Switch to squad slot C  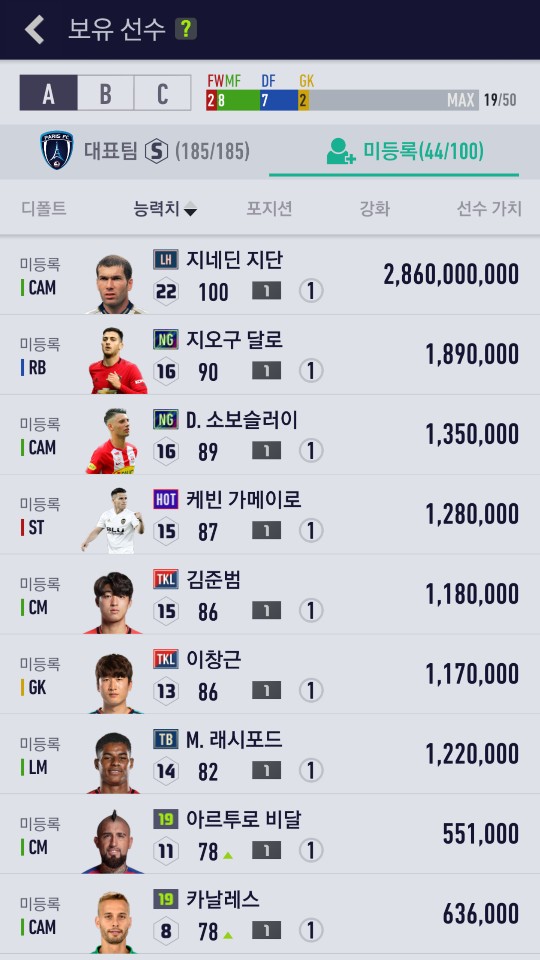tap(162, 93)
